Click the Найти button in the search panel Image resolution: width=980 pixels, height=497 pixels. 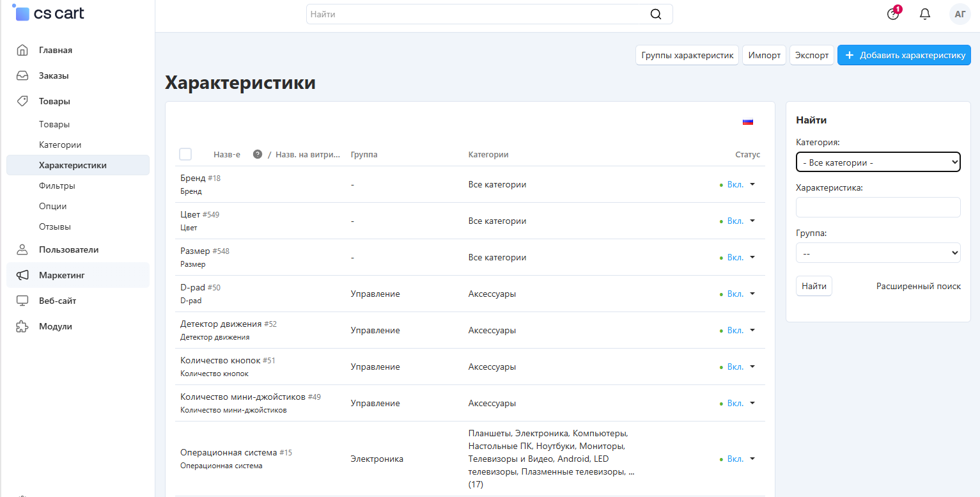click(814, 286)
